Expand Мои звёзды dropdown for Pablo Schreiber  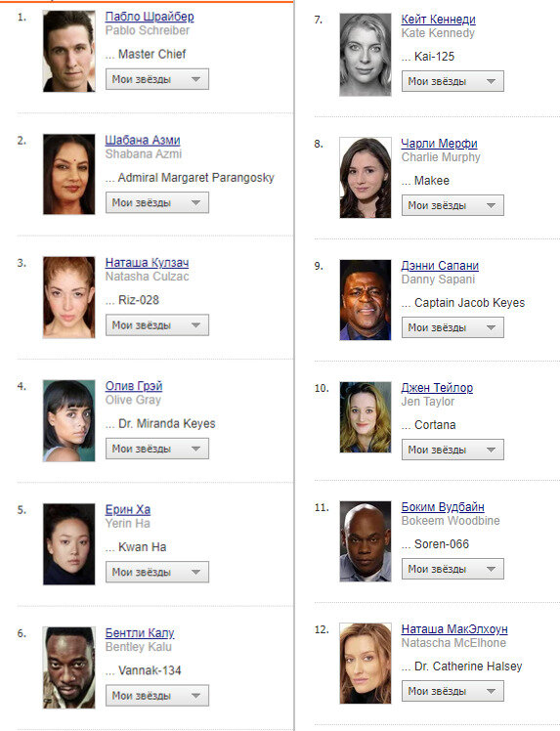[x=157, y=79]
